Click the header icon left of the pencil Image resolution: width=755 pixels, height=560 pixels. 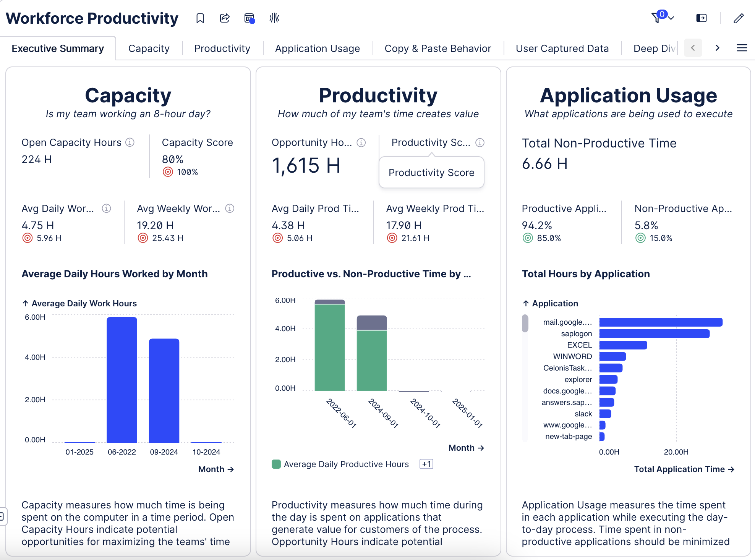coord(702,18)
